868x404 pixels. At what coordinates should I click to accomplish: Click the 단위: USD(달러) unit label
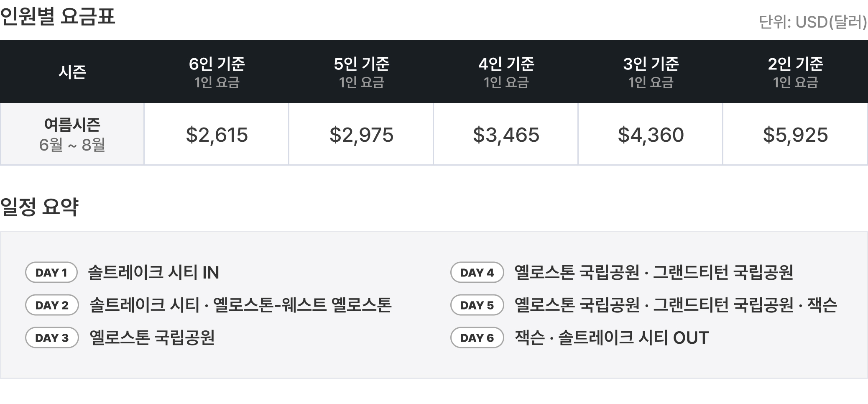[x=813, y=22]
